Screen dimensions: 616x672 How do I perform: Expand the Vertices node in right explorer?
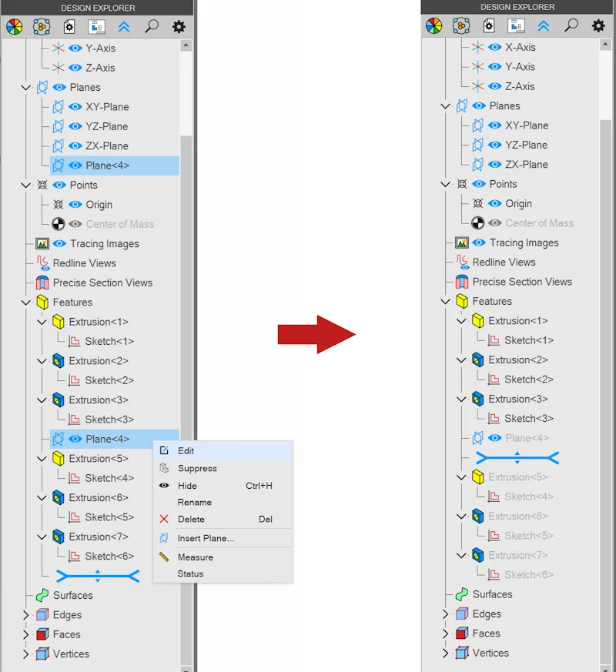pos(445,654)
